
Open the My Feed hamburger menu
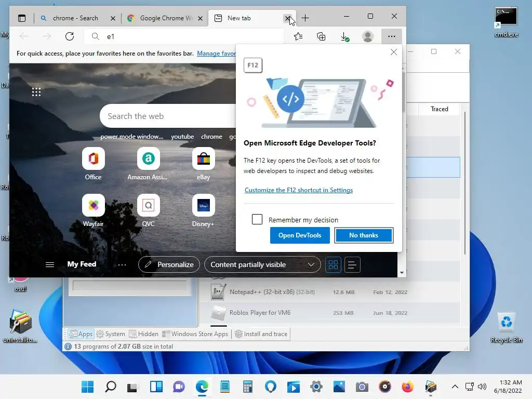click(50, 264)
